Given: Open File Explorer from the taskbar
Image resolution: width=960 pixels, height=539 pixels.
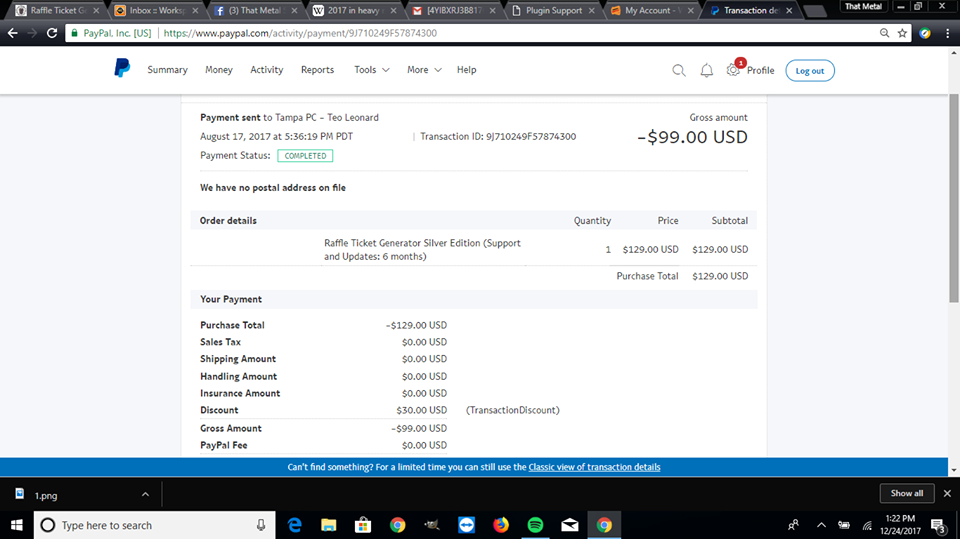Looking at the screenshot, I should (x=328, y=525).
